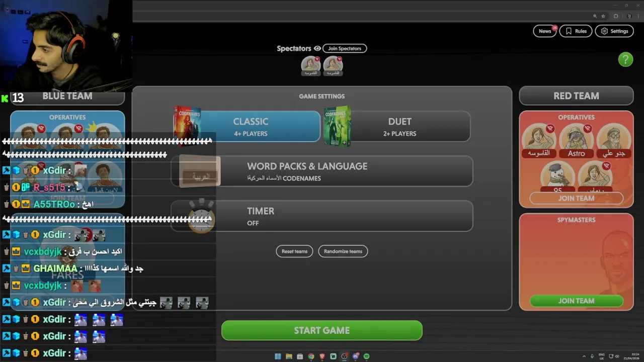
Task: Click the A55TROo chat username
Action: [x=54, y=204]
